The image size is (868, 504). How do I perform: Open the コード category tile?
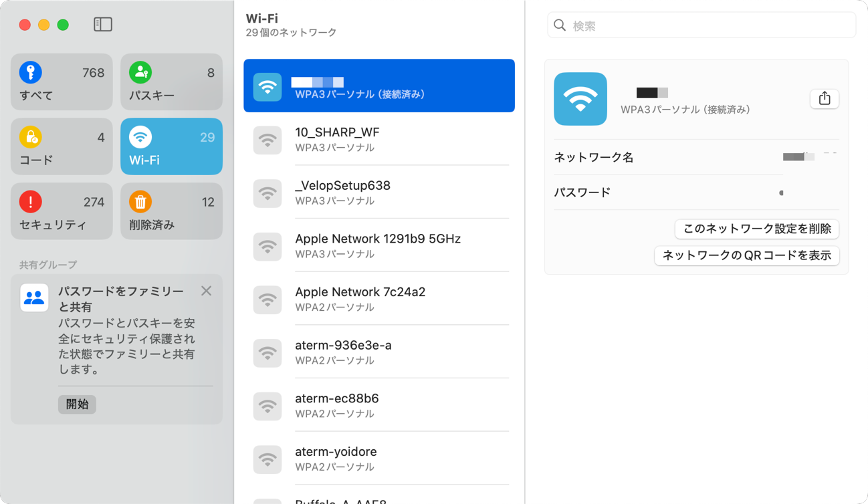click(62, 147)
